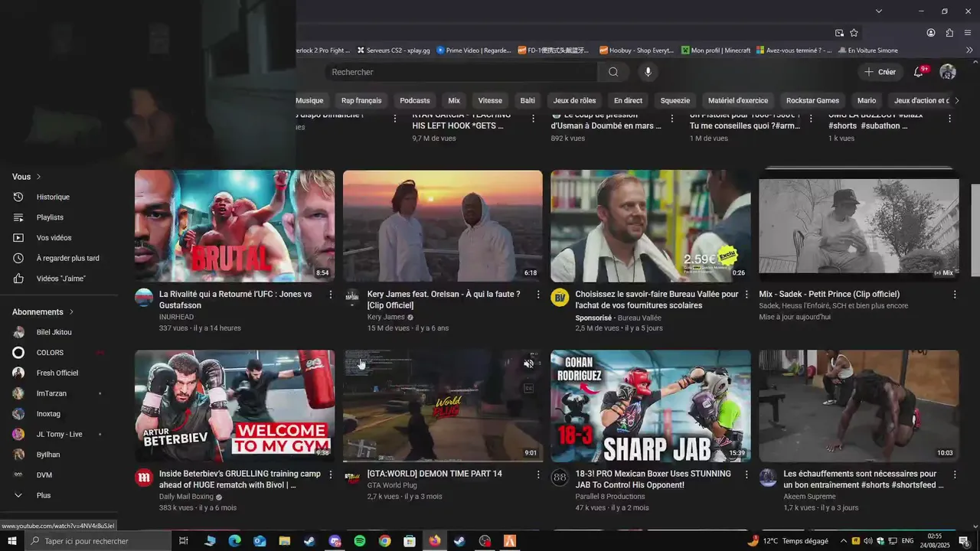The height and width of the screenshot is (551, 980).
Task: Open Spotify from the taskbar
Action: tap(360, 541)
